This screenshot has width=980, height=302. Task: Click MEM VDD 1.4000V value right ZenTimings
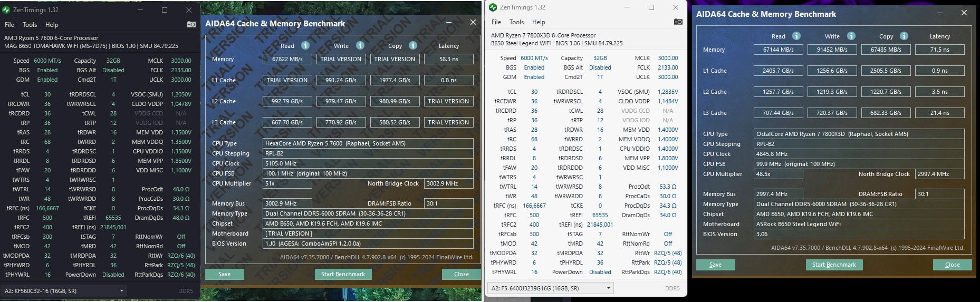pos(668,130)
